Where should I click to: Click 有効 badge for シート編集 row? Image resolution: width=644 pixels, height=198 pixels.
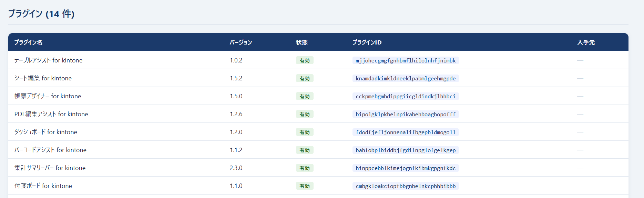(305, 78)
